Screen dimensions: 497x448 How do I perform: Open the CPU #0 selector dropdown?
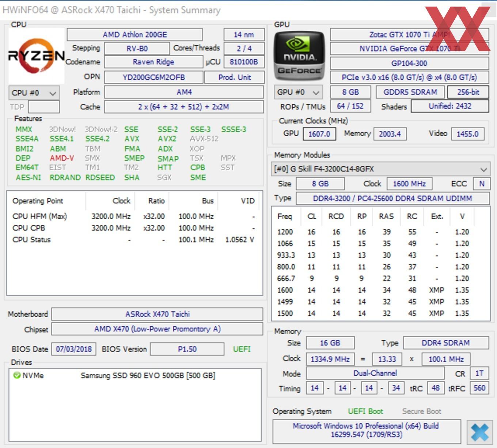[34, 93]
